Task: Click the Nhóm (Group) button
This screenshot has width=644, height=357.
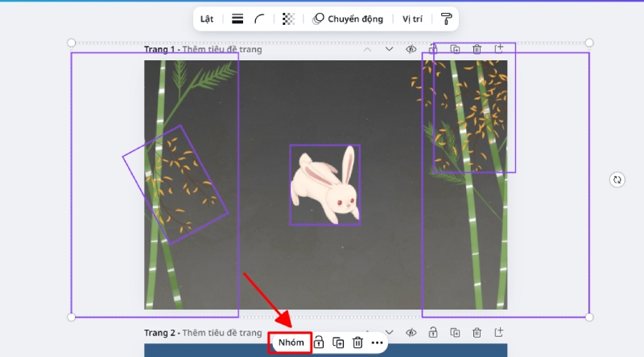Action: [291, 343]
